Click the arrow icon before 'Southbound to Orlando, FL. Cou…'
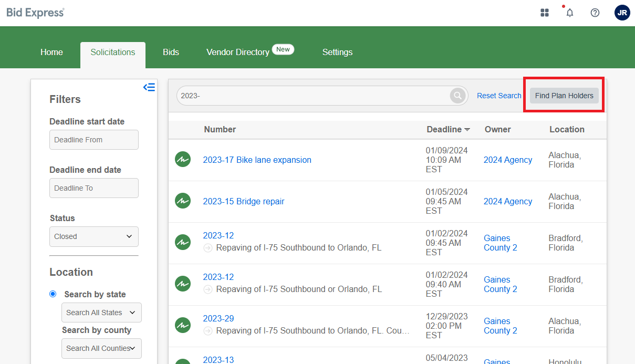The width and height of the screenshot is (635, 364). pos(208,331)
